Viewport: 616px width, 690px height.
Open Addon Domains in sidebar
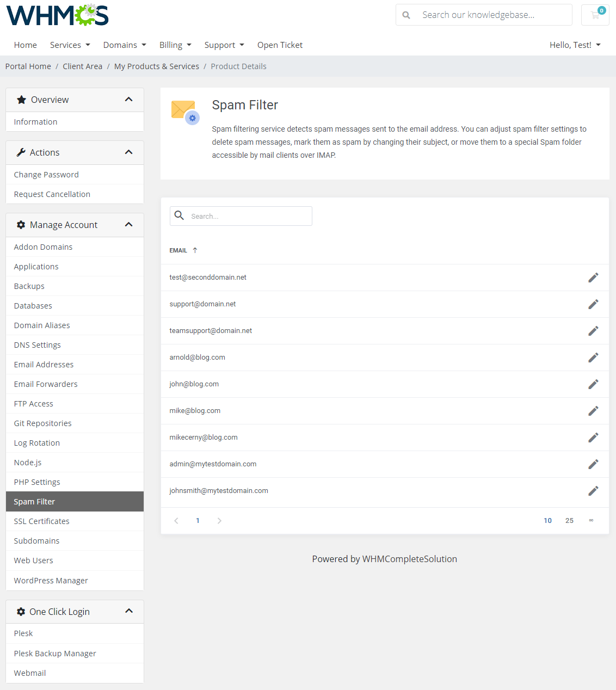[x=75, y=247]
